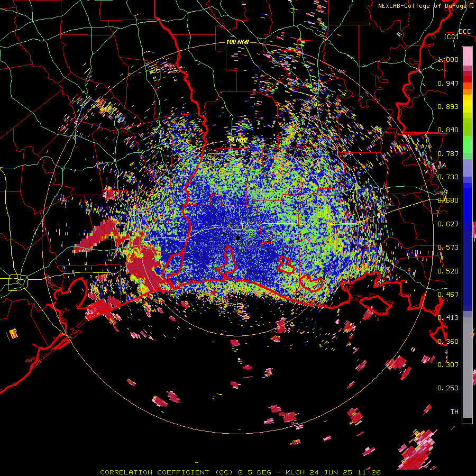Click the 0.467 scale value
This screenshot has width=476, height=476.
(x=448, y=295)
